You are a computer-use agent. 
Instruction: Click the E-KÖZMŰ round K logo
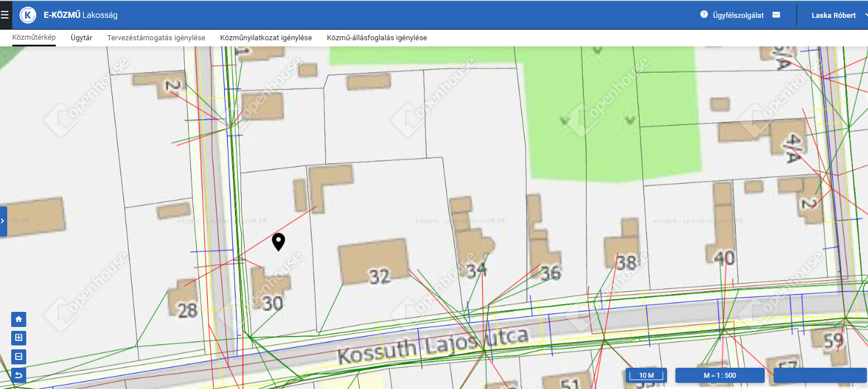pos(28,15)
